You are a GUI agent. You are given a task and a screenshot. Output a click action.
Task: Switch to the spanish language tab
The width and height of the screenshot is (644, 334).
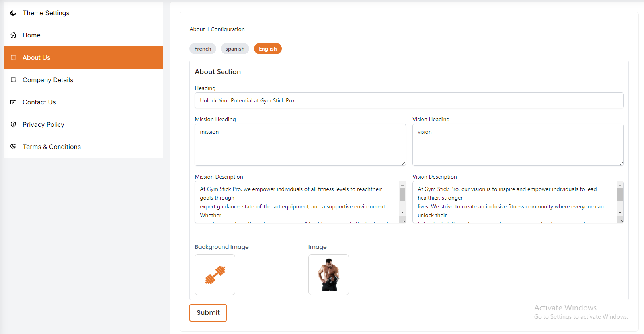click(x=235, y=49)
